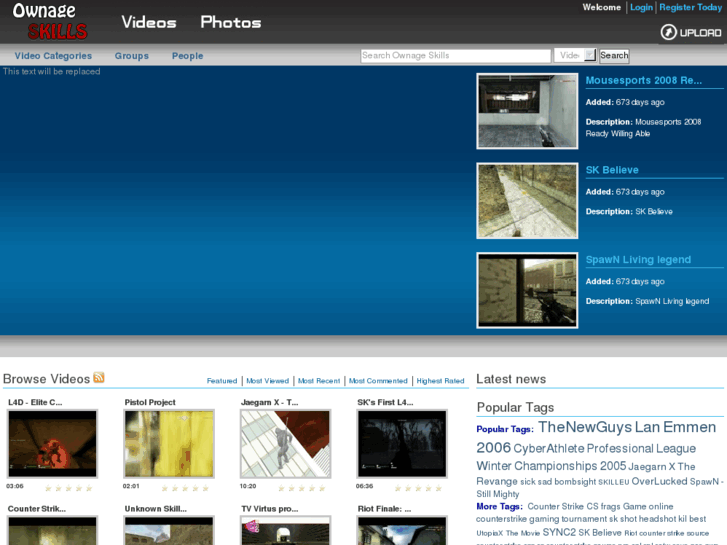Select the Highest Rated filter
This screenshot has height=545, width=727.
click(x=440, y=381)
